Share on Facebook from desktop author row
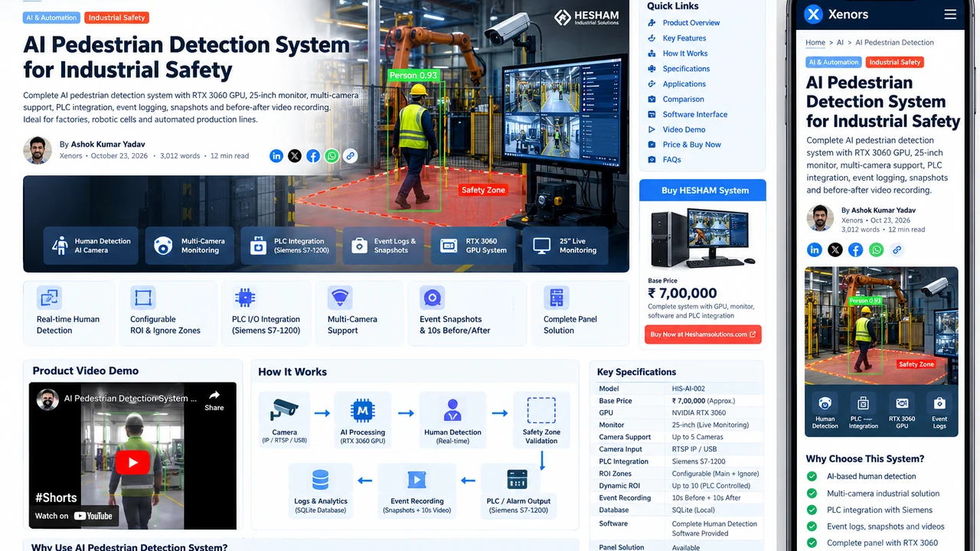This screenshot has width=980, height=551. (x=313, y=156)
